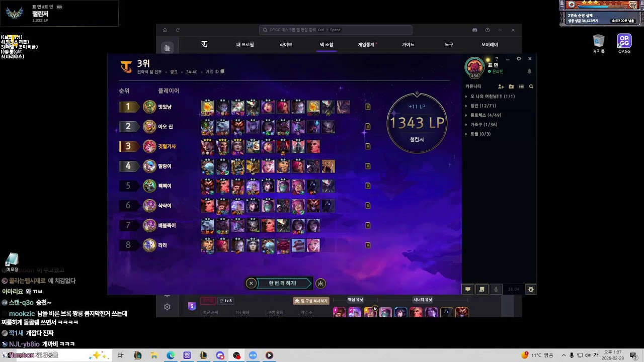Viewport: 644px width, 362px height.
Task: Select the 덱 조합 tab
Action: coord(327,45)
